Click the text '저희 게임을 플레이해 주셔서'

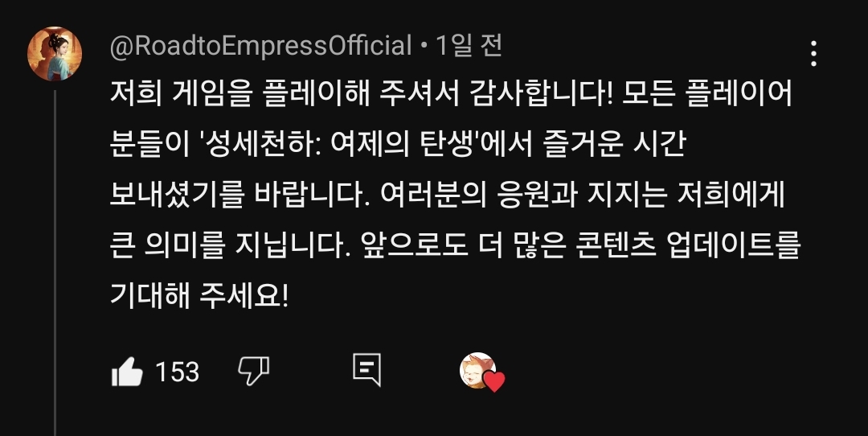[285, 94]
